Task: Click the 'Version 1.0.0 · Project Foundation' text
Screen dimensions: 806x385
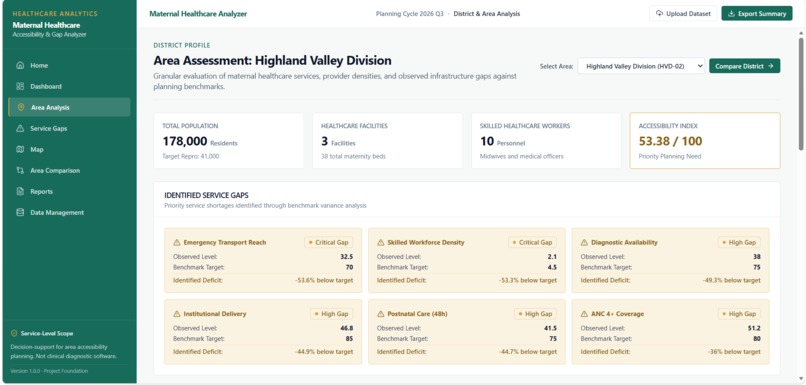Action: coord(49,371)
